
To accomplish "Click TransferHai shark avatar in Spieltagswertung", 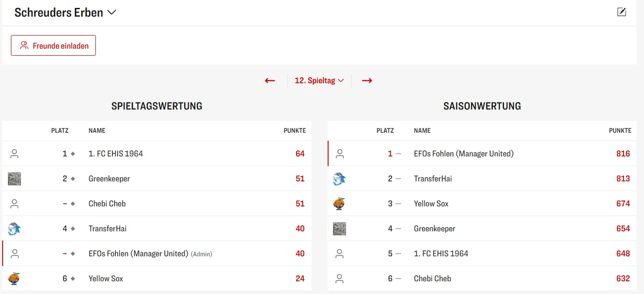I will point(14,229).
